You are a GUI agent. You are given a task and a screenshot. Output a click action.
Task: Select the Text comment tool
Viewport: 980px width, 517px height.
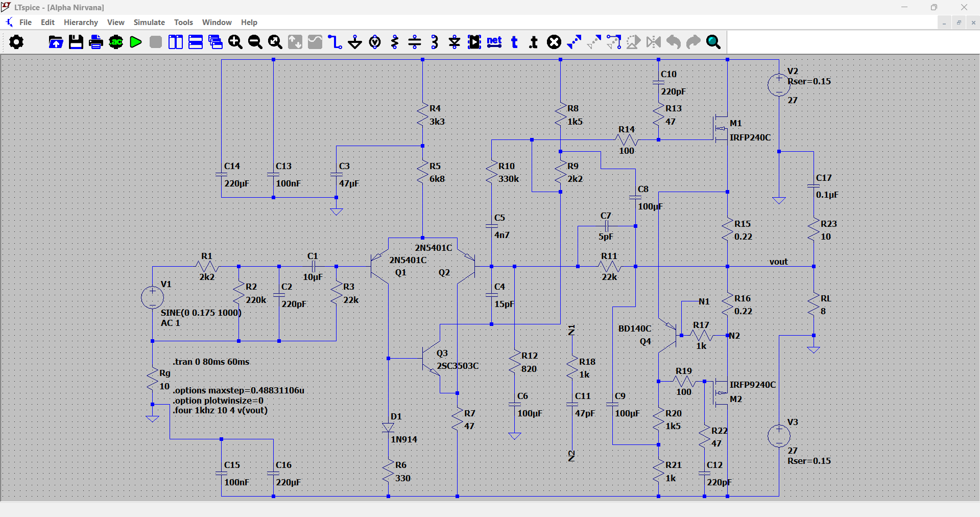(x=514, y=42)
